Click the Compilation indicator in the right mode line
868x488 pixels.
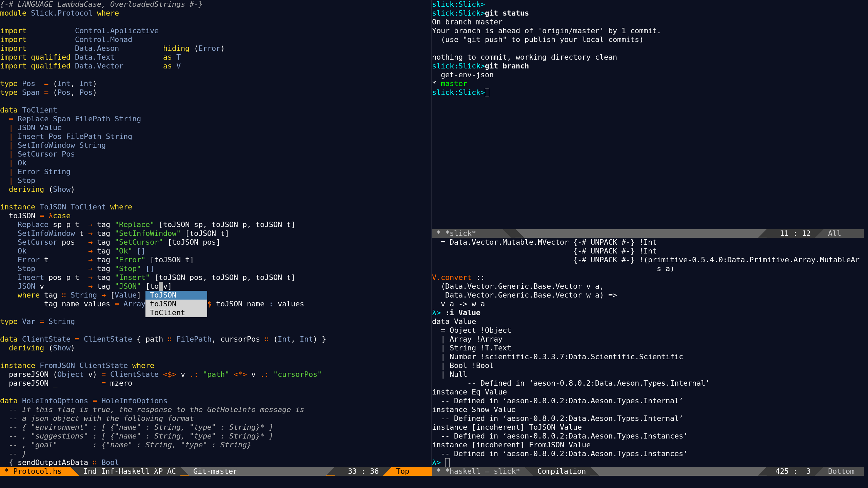coord(561,471)
